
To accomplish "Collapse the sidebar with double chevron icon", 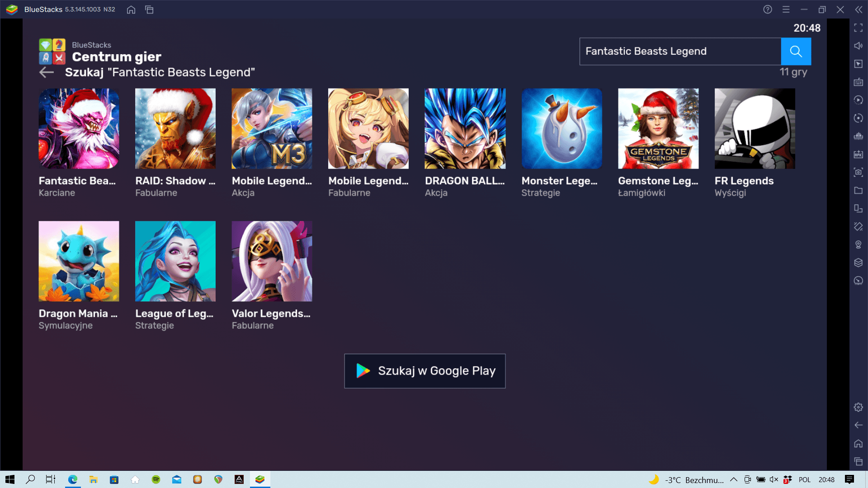I will tap(859, 9).
